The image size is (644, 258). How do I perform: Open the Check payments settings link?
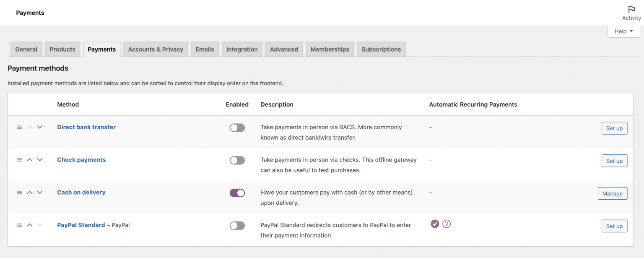coord(81,159)
